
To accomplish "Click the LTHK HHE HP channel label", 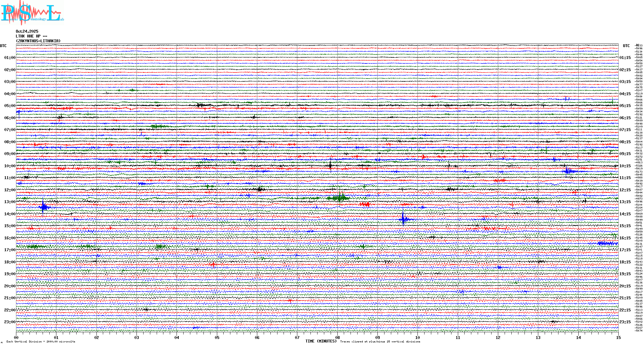I will tap(31, 36).
